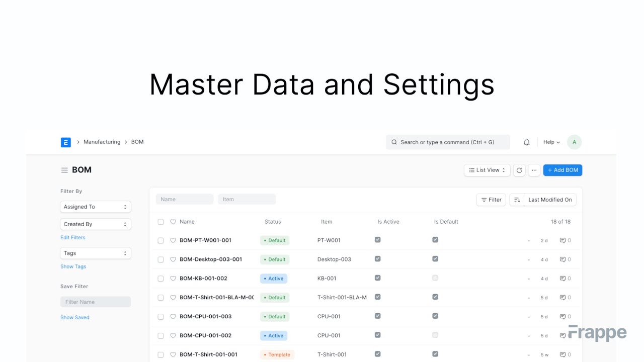Like BOM-CPU-001-002 with heart icon
Viewport: 644px width, 362px height.
click(x=173, y=336)
